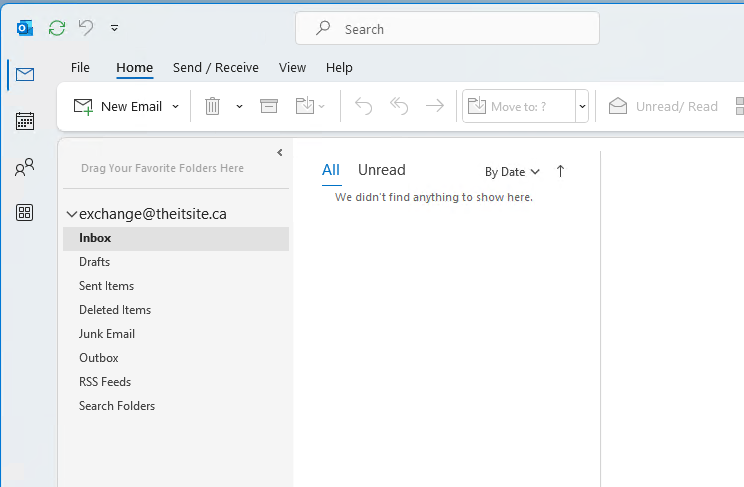The height and width of the screenshot is (487, 744).
Task: Switch to the Home ribbon tab
Action: (x=135, y=67)
